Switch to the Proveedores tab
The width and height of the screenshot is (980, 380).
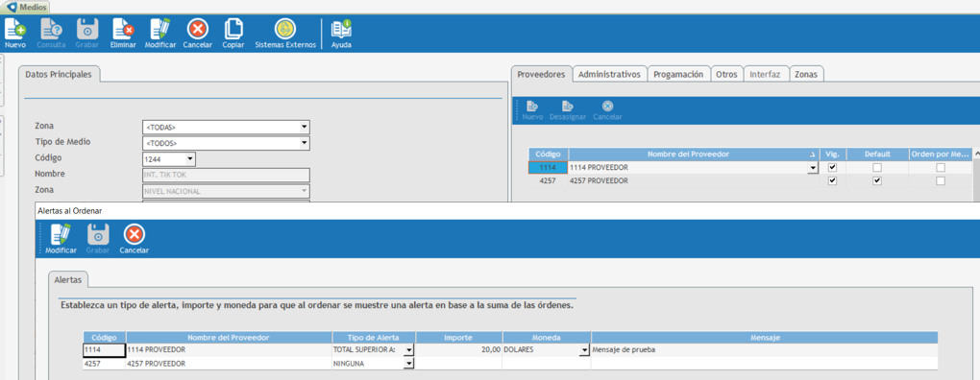541,74
